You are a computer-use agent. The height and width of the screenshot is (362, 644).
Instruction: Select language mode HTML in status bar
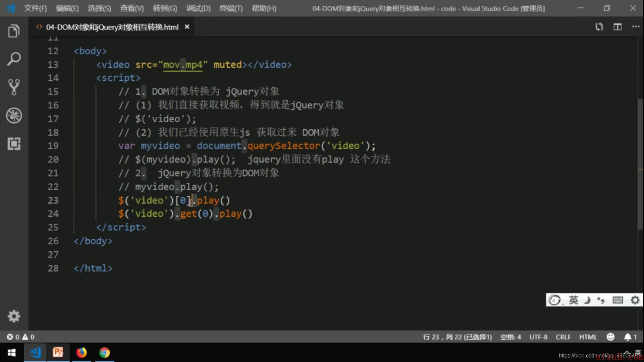point(588,337)
